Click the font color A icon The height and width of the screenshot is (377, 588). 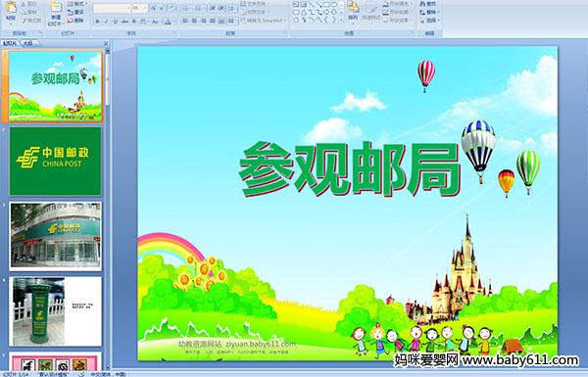[x=168, y=22]
